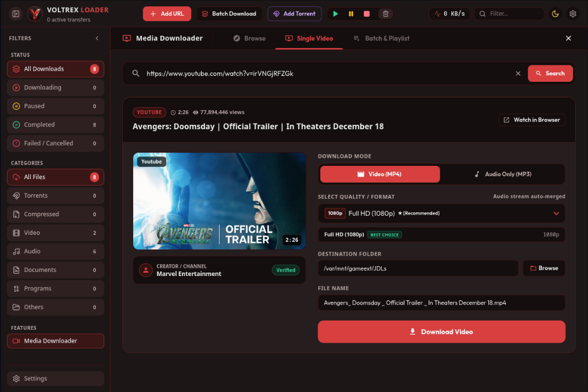Click Marvel Entertainment creator avatar icon
The width and height of the screenshot is (588, 392).
[145, 270]
